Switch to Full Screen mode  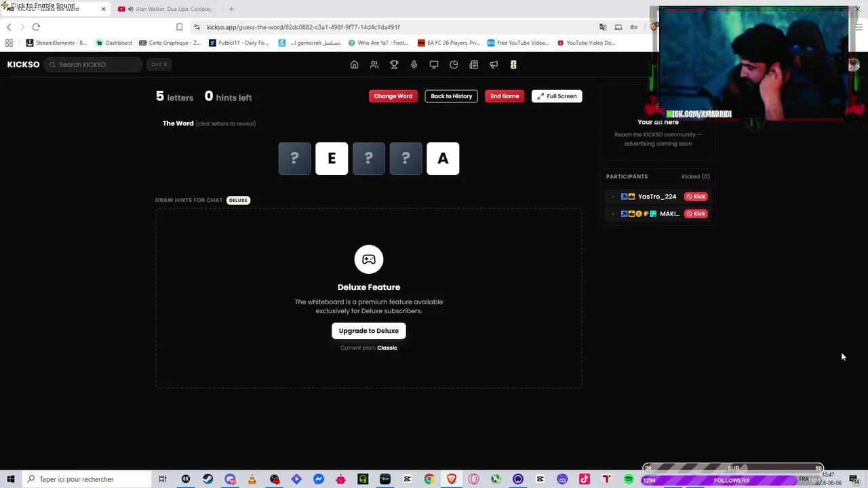point(557,96)
